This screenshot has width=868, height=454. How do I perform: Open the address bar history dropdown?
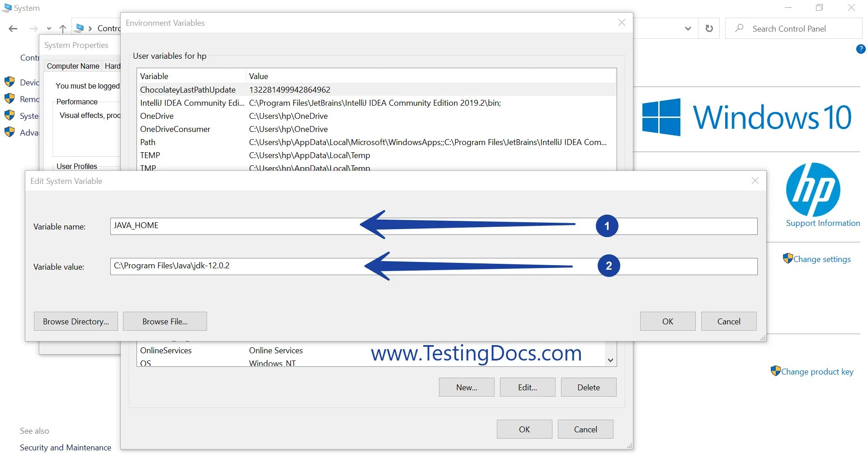[x=688, y=28]
